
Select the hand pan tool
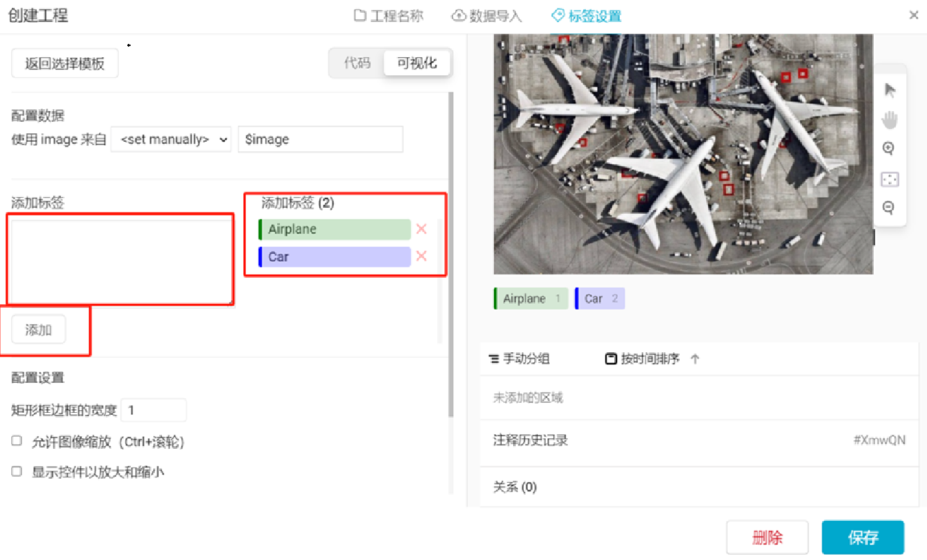889,120
